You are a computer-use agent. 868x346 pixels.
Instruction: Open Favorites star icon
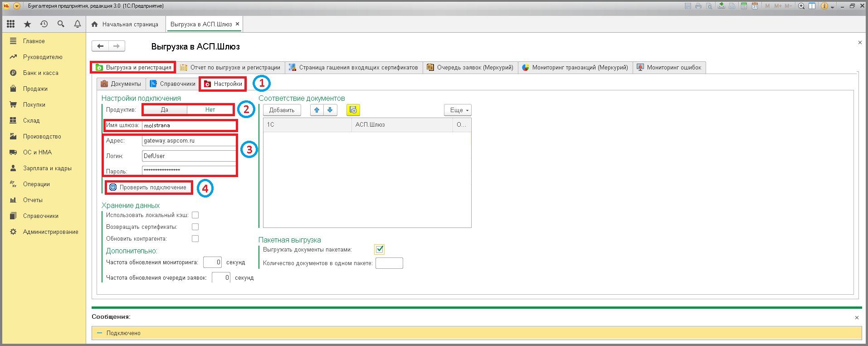pos(27,24)
